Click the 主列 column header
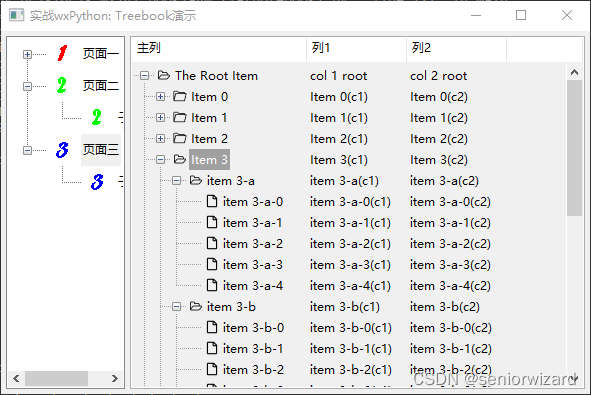 tap(219, 48)
